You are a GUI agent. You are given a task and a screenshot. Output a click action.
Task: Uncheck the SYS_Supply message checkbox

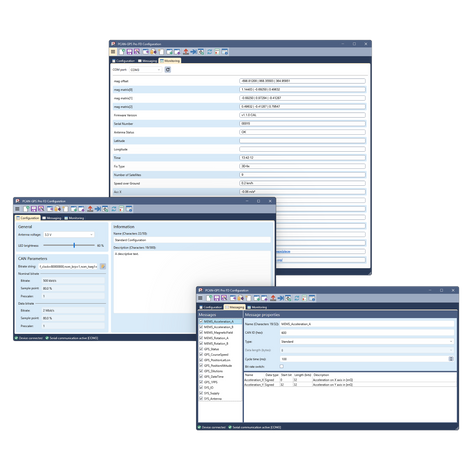click(201, 393)
